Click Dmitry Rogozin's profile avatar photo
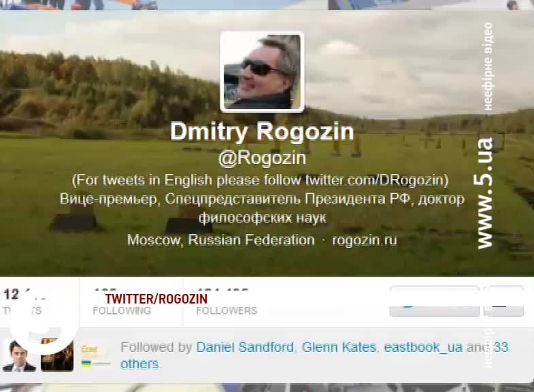 (x=262, y=71)
